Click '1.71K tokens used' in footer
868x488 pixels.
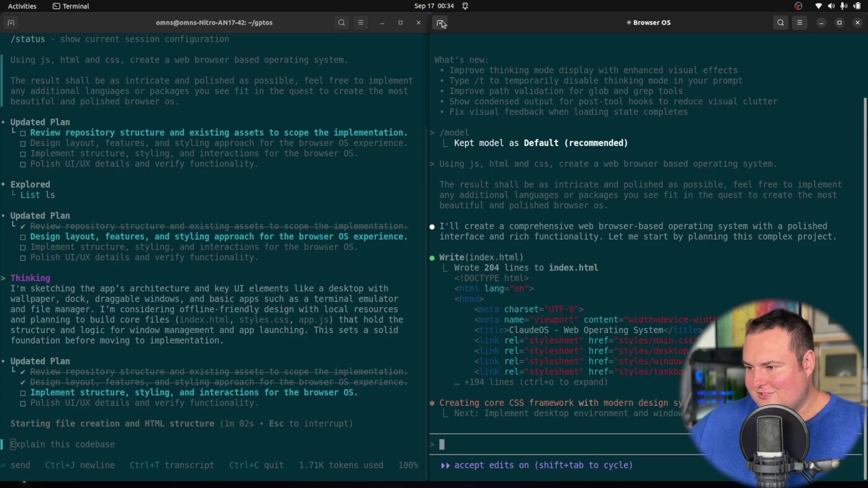point(341,465)
